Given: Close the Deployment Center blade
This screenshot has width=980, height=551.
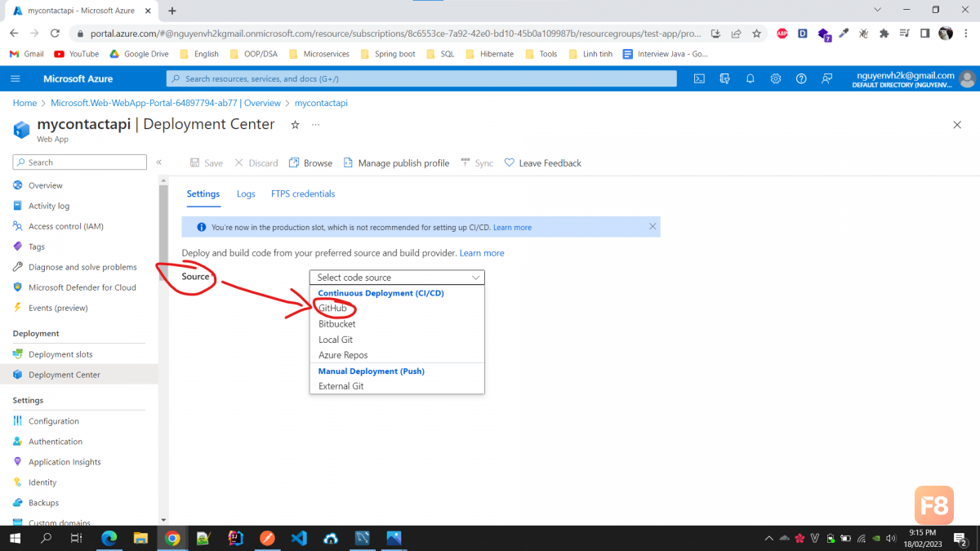Looking at the screenshot, I should (957, 124).
